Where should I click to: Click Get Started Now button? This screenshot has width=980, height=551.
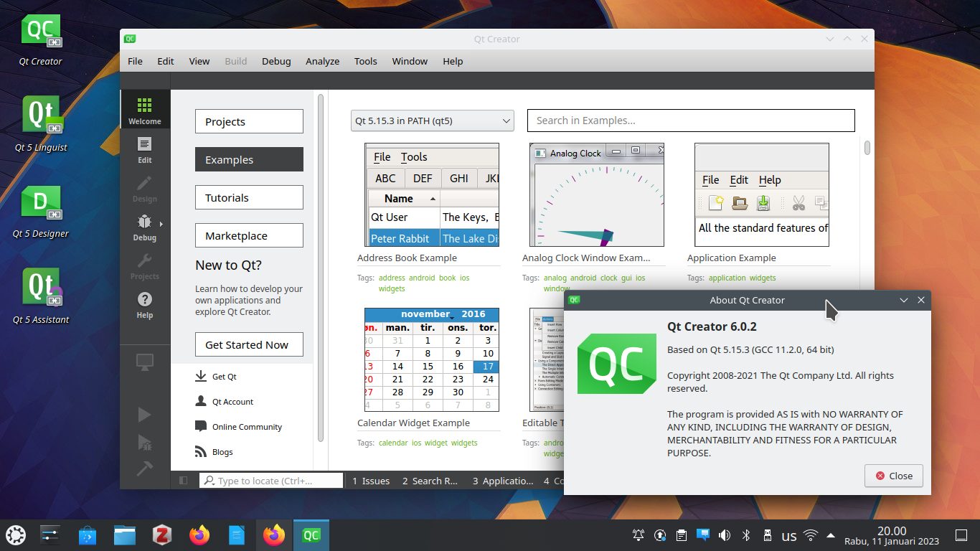(x=249, y=344)
